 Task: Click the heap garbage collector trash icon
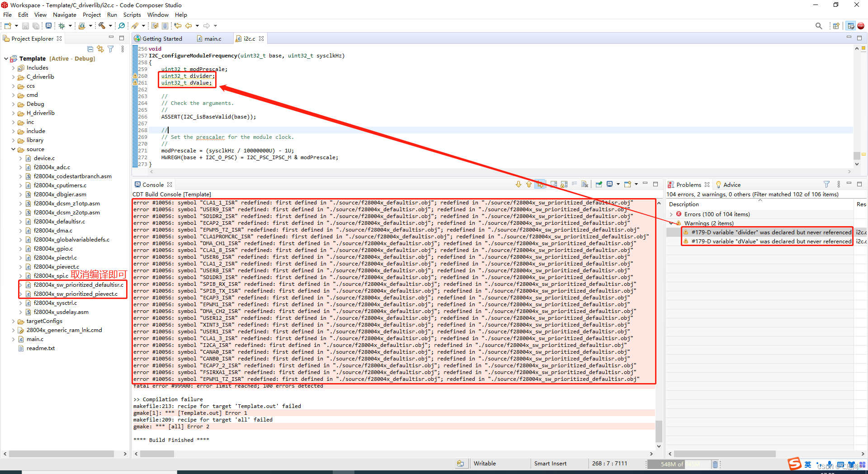[x=715, y=464]
